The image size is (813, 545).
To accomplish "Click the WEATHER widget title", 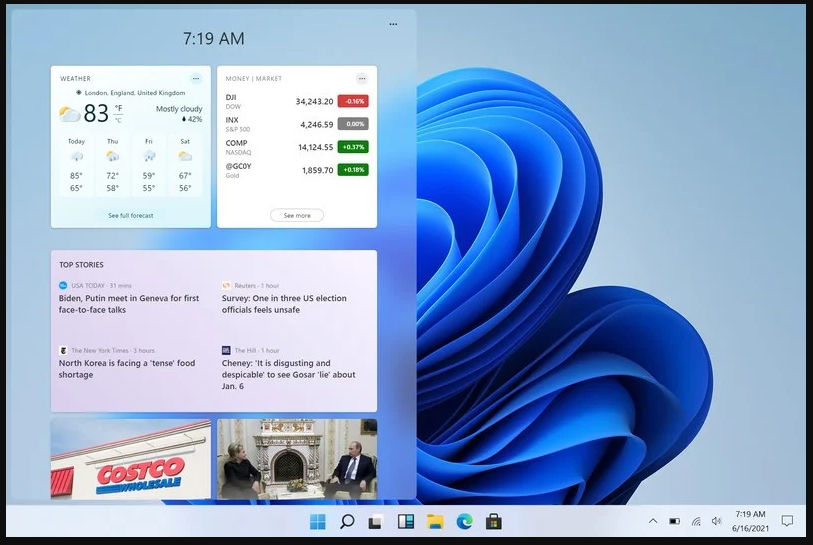I will 75,79.
